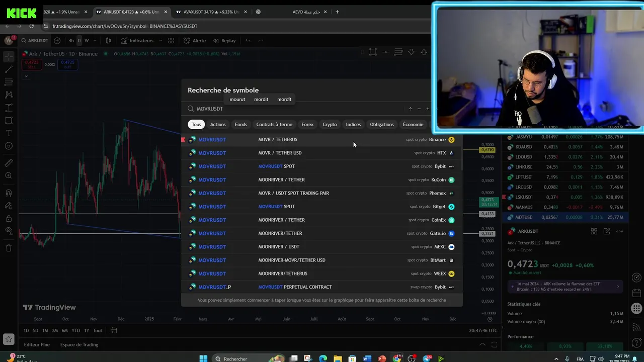Viewport: 644px width, 362px height.
Task: Select the Économie filter tab
Action: coord(413,124)
